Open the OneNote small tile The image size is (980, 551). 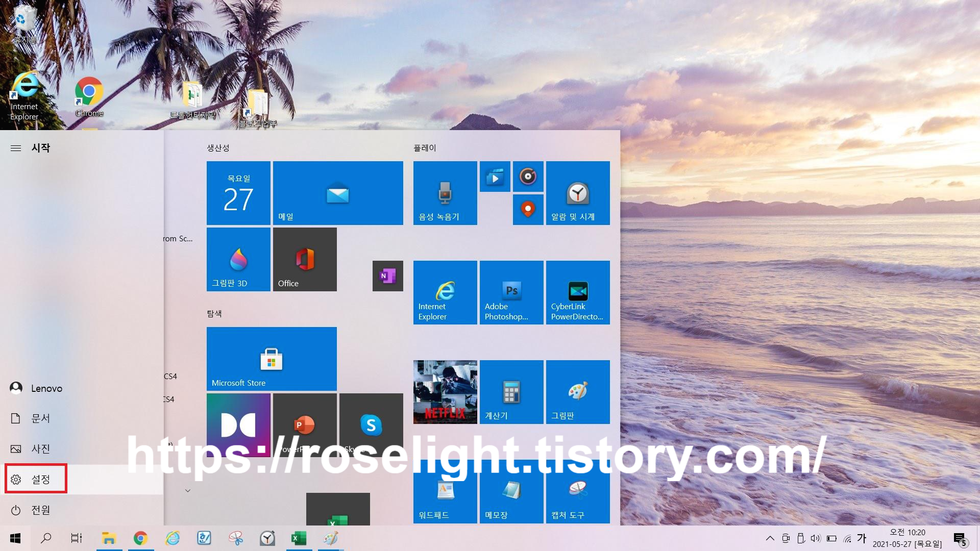pos(388,276)
